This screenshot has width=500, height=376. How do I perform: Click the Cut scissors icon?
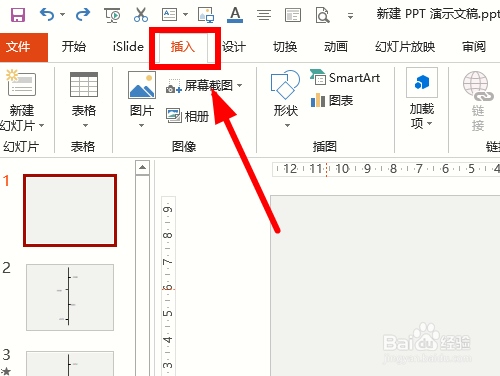point(141,15)
